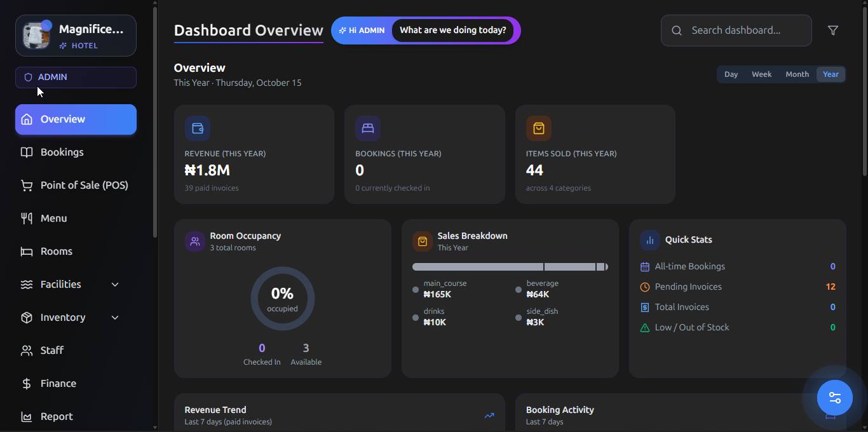Viewport: 868px width, 432px height.
Task: Go to Bookings in the sidebar
Action: pyautogui.click(x=76, y=152)
